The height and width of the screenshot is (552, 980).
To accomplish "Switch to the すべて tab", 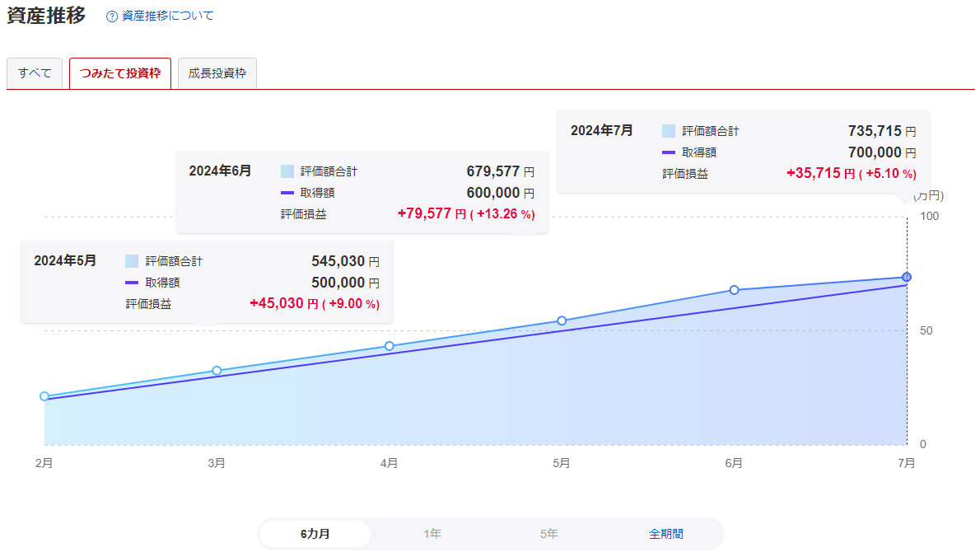I will [35, 73].
